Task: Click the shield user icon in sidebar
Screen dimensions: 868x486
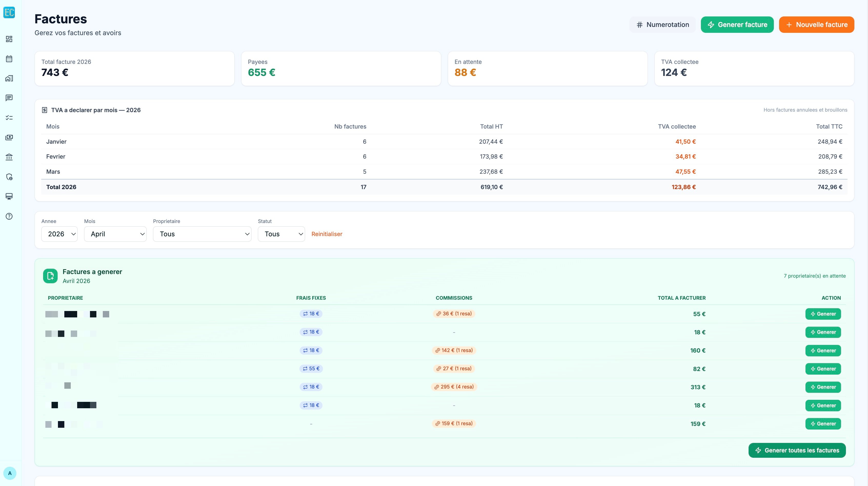Action: (x=9, y=177)
